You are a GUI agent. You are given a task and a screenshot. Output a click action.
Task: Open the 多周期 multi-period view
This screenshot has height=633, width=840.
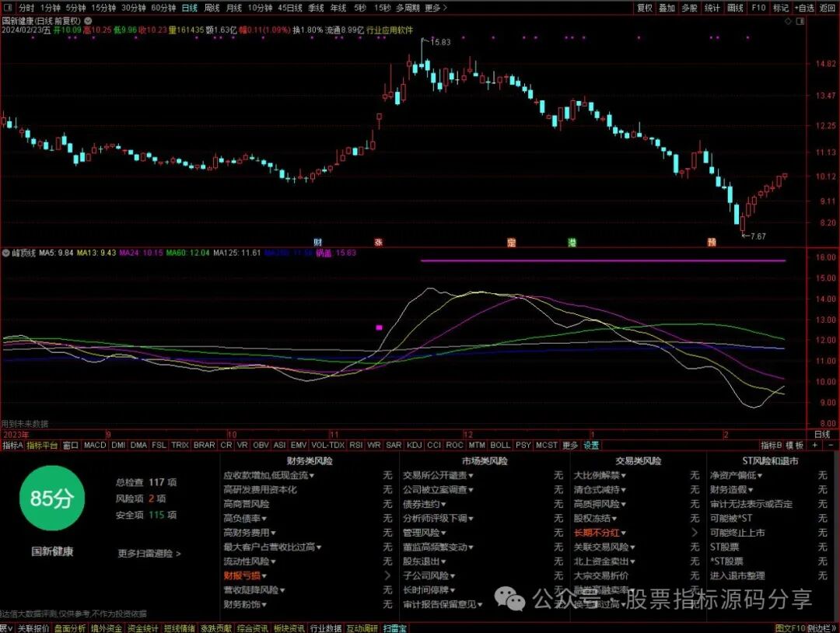point(408,8)
